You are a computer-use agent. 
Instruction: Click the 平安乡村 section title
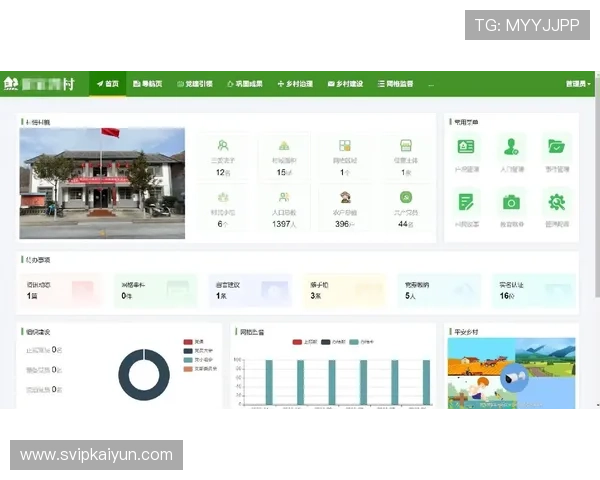pos(466,332)
